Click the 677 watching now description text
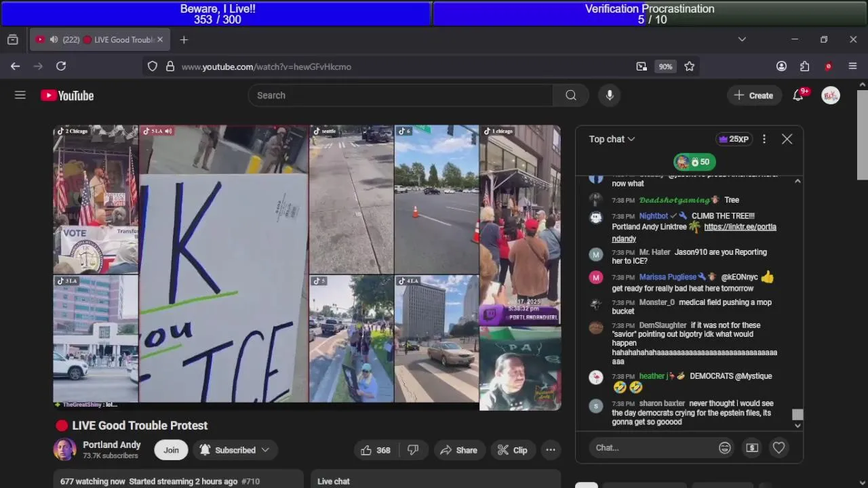The width and height of the screenshot is (868, 488). point(93,481)
